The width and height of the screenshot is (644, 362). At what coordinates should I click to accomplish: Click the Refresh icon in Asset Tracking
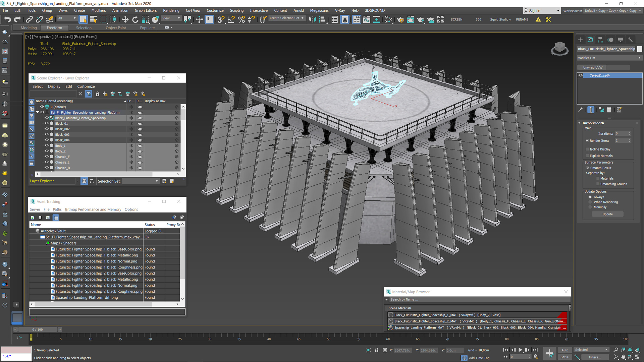pos(33,218)
